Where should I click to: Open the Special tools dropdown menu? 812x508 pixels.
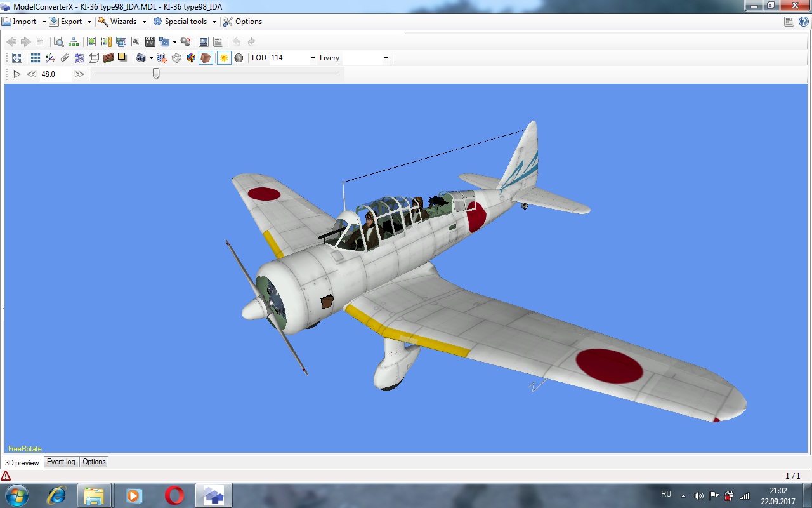point(185,22)
